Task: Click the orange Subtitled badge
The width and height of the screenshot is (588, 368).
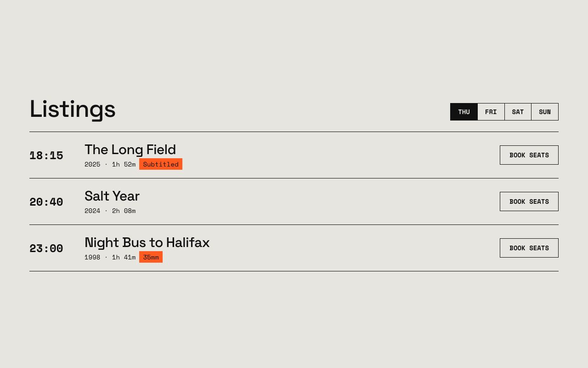Action: 161,164
